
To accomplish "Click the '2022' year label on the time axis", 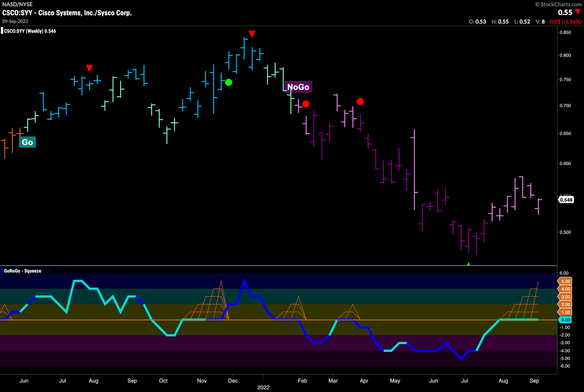I will coord(263,388).
